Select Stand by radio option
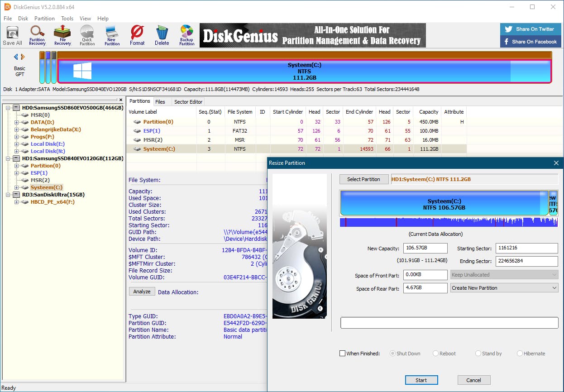The image size is (564, 392). (478, 354)
